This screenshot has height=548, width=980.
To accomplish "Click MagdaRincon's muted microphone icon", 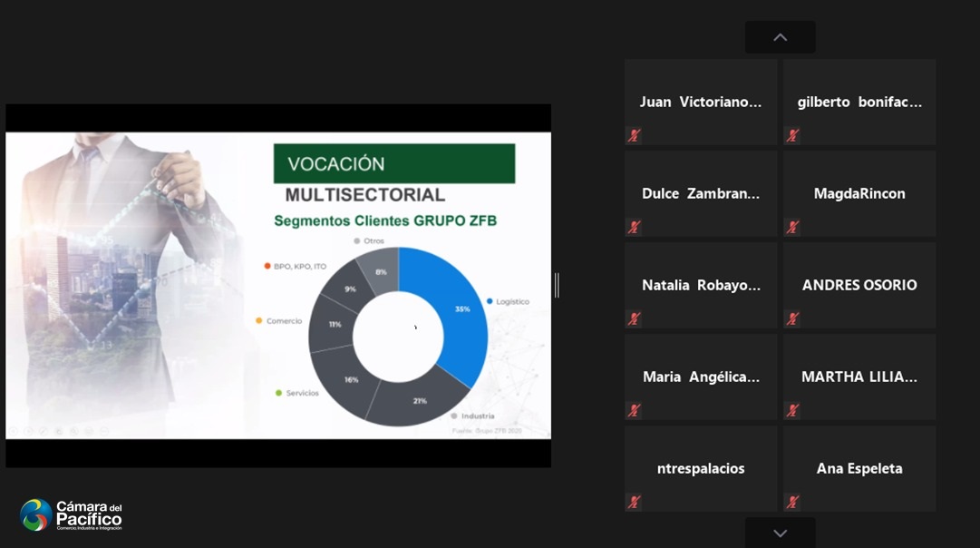I will pyautogui.click(x=793, y=227).
